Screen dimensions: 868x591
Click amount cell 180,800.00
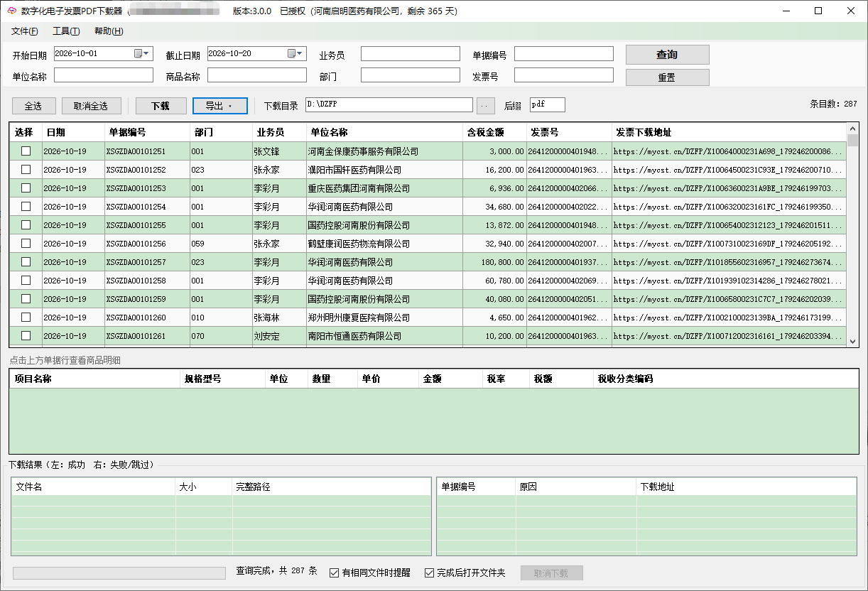(494, 262)
